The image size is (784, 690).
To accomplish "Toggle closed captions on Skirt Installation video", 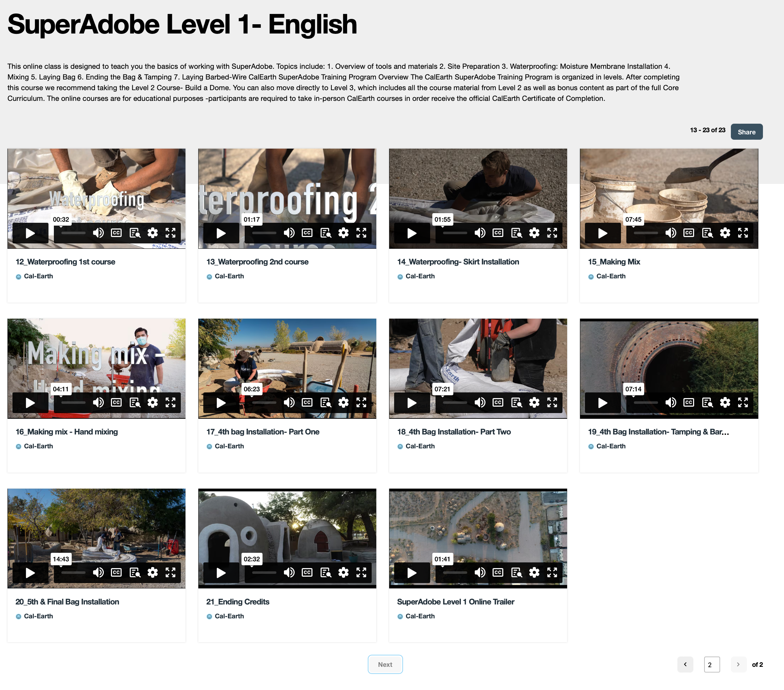I will click(498, 233).
